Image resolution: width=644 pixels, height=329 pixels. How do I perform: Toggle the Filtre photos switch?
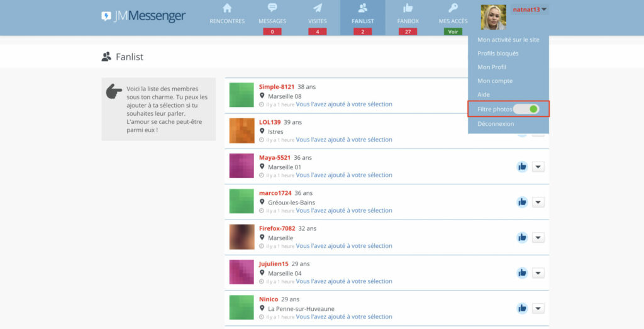[526, 109]
